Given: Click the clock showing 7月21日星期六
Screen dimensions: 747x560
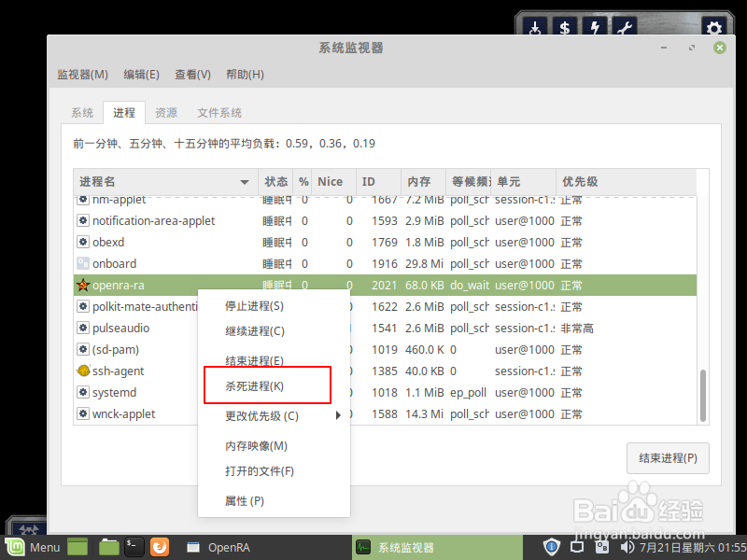Looking at the screenshot, I should coord(693,547).
